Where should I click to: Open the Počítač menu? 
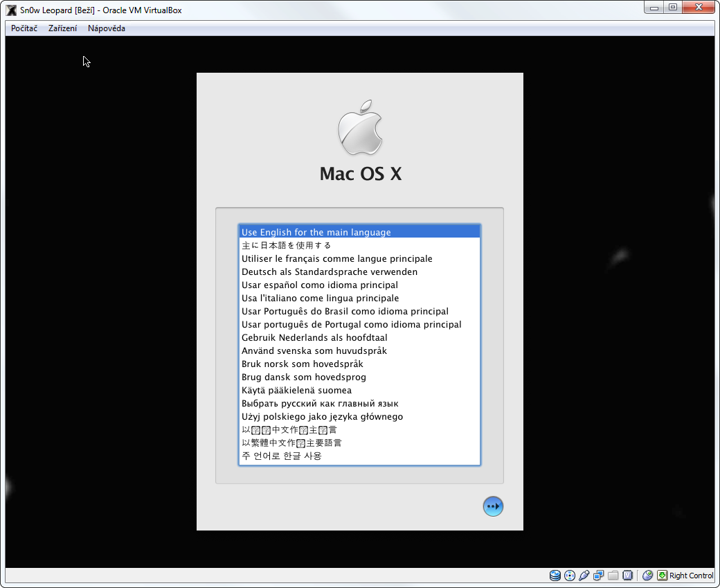tap(24, 28)
